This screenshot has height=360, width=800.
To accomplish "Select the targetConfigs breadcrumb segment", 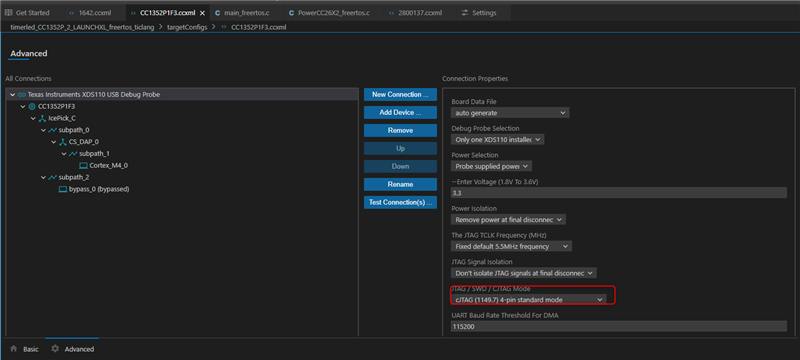I will pyautogui.click(x=187, y=27).
